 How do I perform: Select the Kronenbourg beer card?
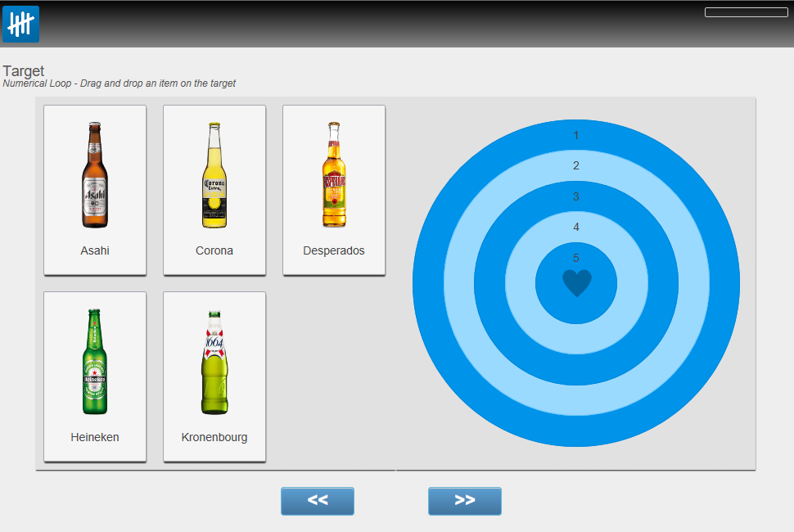[x=214, y=376]
